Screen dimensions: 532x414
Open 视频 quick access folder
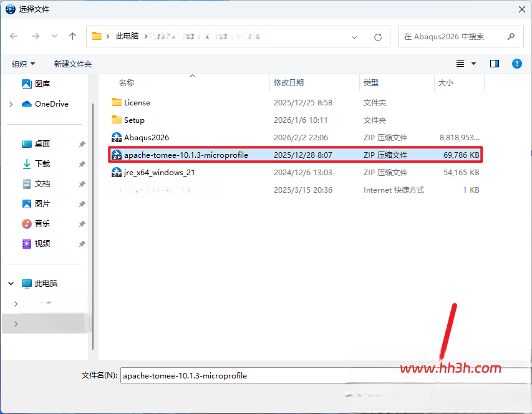pyautogui.click(x=42, y=243)
